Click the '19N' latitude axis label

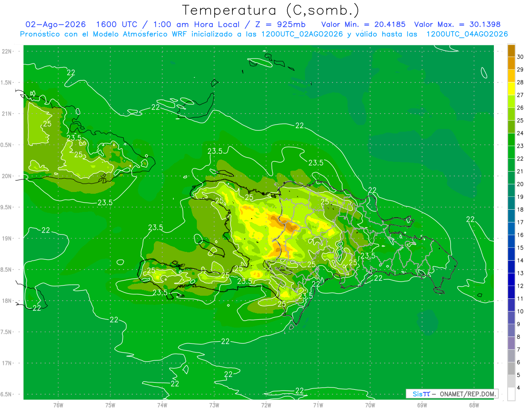point(6,239)
